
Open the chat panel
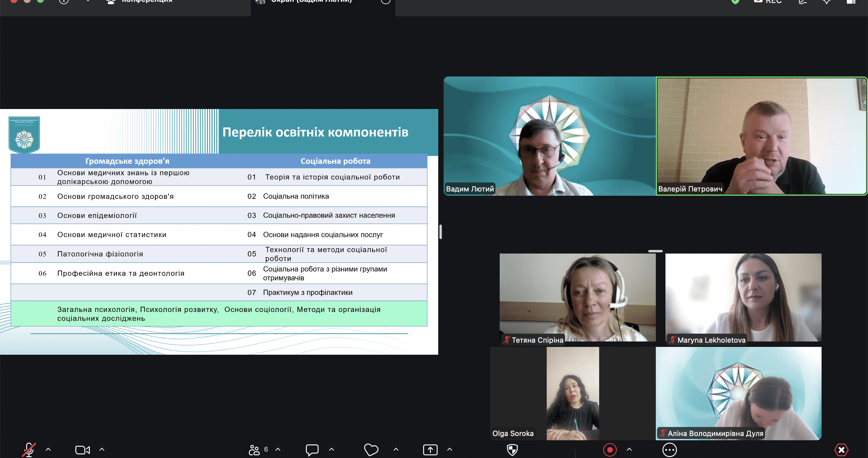(312, 450)
